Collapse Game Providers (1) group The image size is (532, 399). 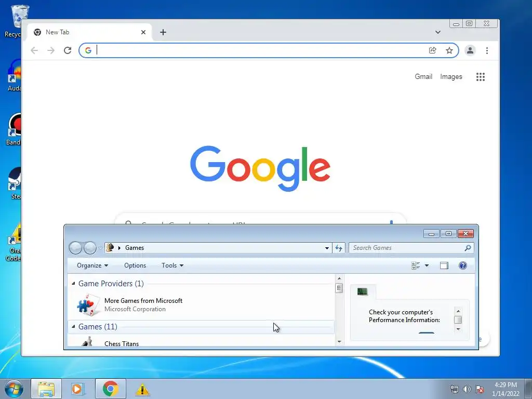coord(73,283)
